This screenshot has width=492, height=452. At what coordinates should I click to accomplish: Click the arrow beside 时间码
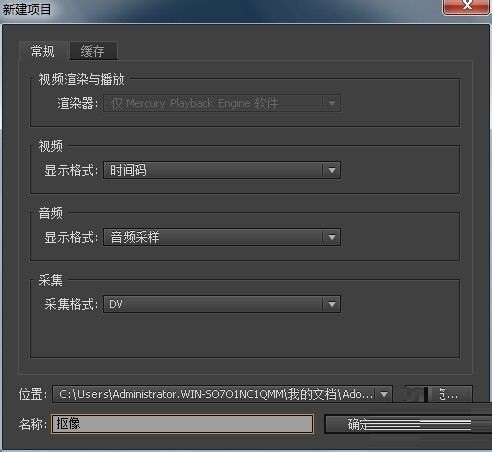(x=332, y=170)
